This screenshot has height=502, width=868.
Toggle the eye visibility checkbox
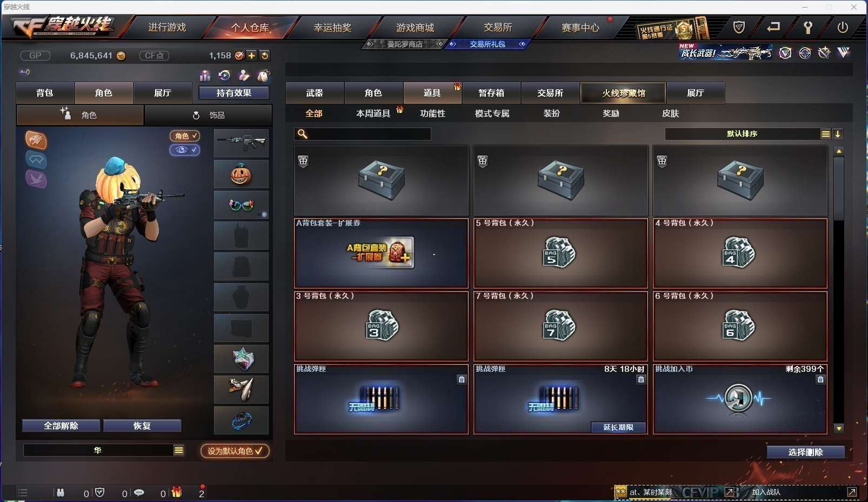pyautogui.click(x=185, y=150)
